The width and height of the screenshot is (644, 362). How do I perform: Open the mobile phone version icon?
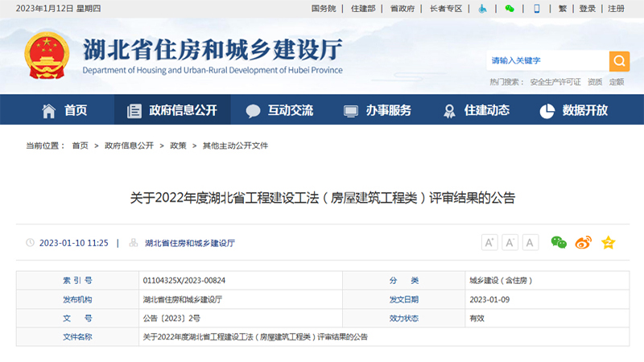[536, 9]
